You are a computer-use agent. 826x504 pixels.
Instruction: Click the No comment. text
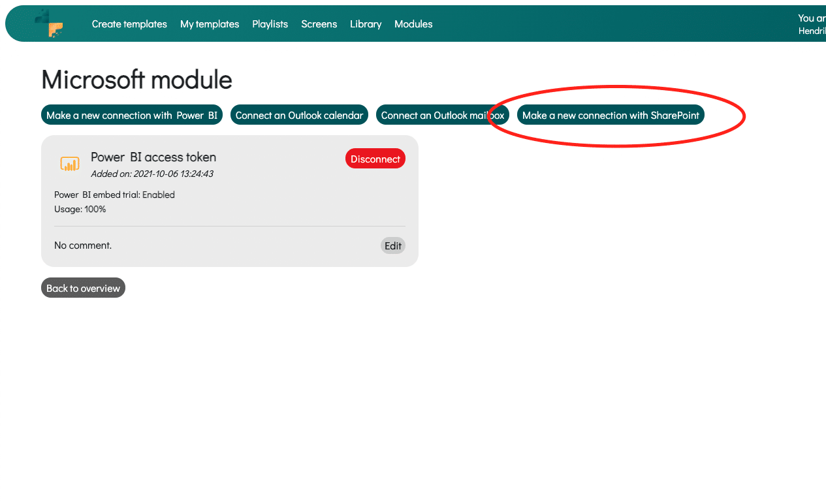[x=83, y=245]
